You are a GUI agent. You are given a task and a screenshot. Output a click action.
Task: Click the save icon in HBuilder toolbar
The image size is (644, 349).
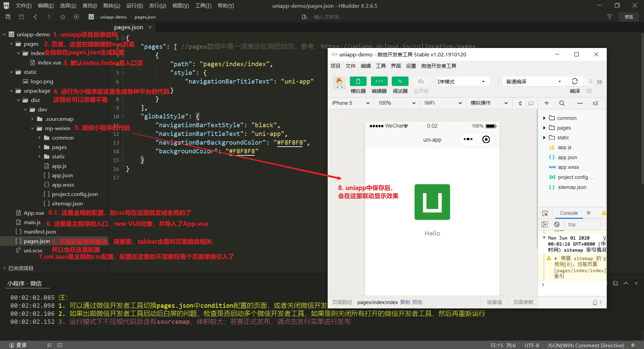[21, 17]
